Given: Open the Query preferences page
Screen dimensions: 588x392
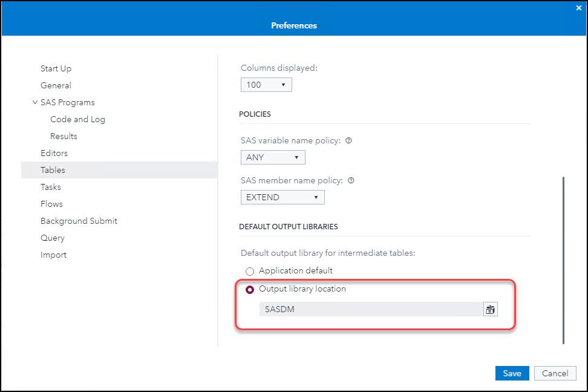Looking at the screenshot, I should [x=52, y=238].
